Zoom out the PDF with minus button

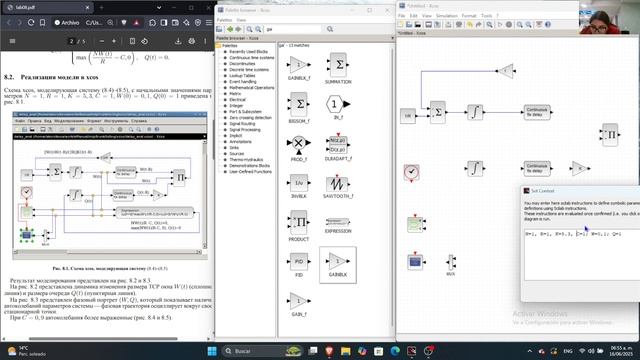click(102, 41)
